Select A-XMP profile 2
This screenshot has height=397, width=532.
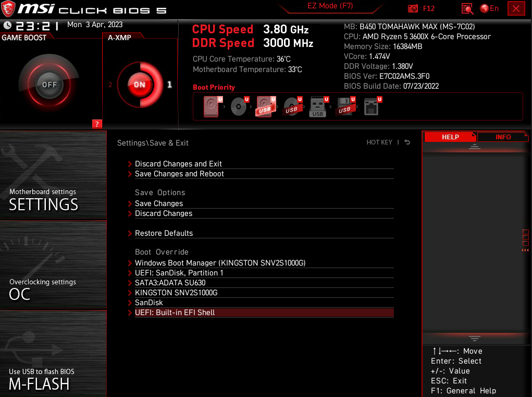click(x=110, y=85)
